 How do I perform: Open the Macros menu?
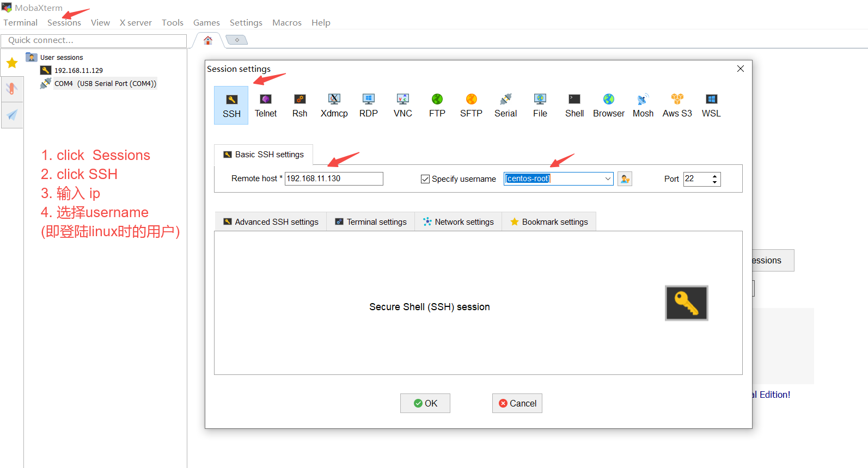(x=287, y=23)
